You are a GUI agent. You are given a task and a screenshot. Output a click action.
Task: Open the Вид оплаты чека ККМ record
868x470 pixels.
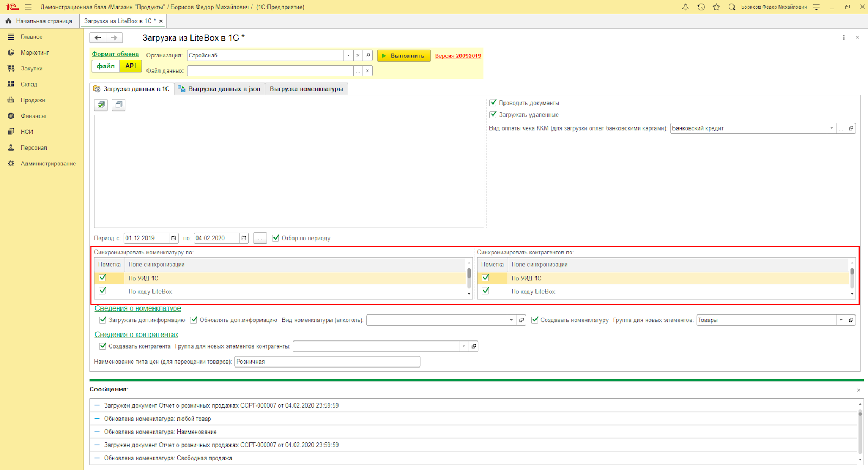851,128
